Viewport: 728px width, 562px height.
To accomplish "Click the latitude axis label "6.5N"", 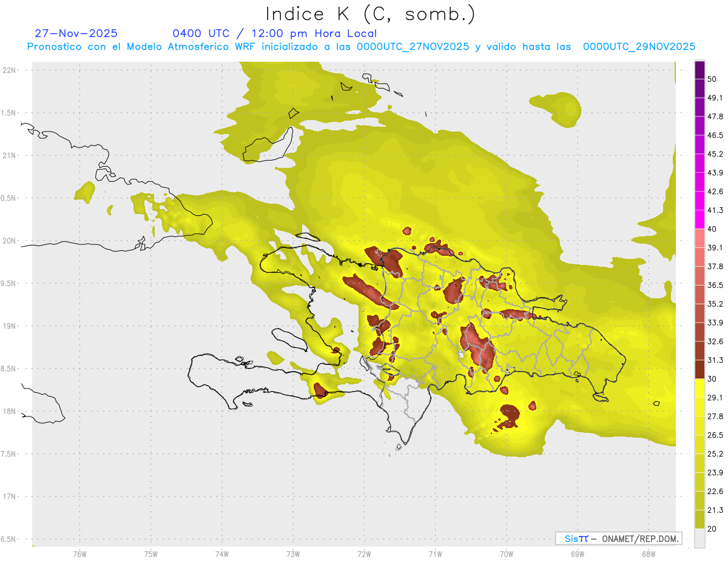I will point(8,539).
